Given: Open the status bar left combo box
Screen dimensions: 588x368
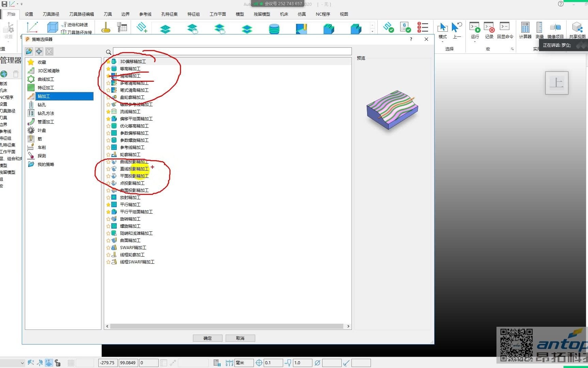Looking at the screenshot, I should [13, 363].
